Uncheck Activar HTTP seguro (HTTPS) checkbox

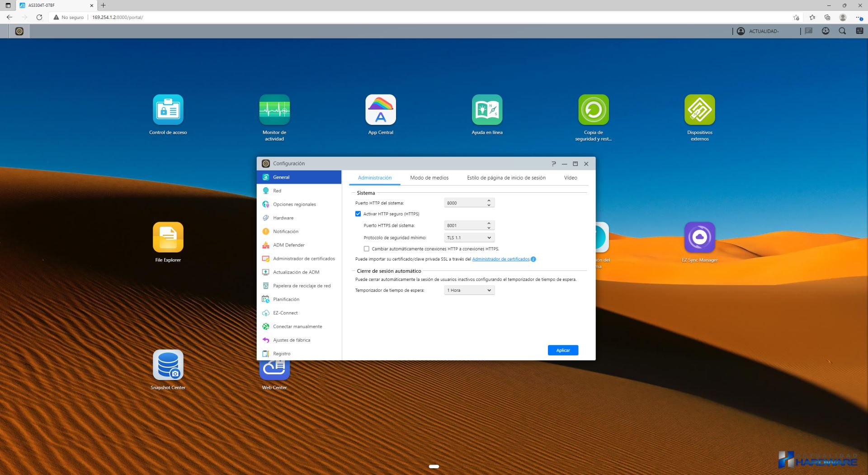tap(358, 214)
